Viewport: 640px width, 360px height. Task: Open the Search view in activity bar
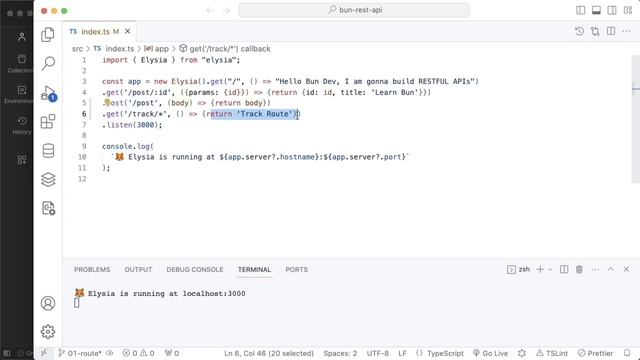pos(48,63)
